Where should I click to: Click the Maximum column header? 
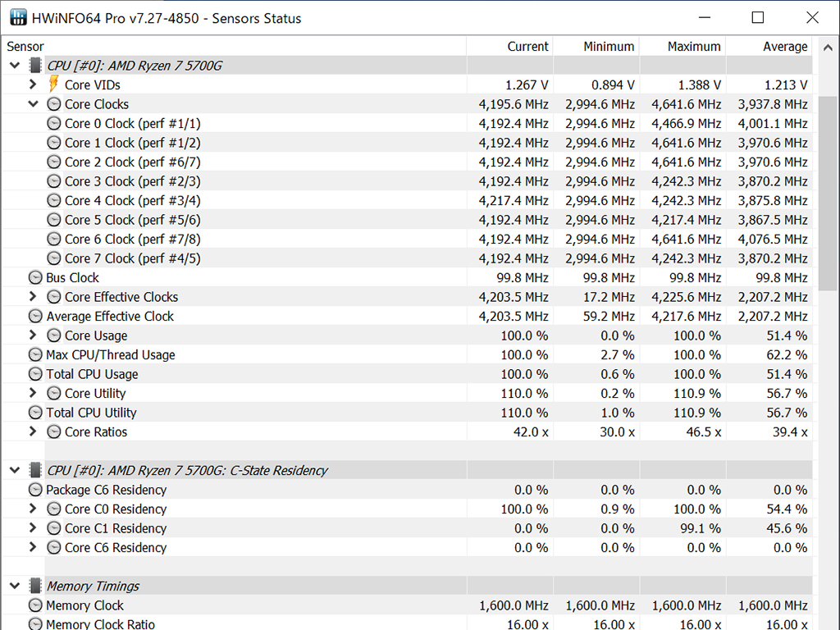tap(682, 47)
